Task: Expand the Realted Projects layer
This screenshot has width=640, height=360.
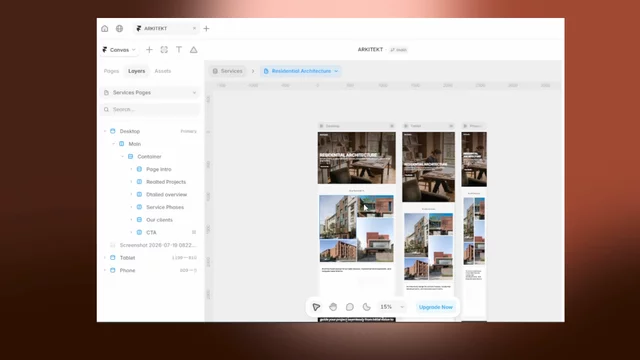Action: [x=131, y=182]
